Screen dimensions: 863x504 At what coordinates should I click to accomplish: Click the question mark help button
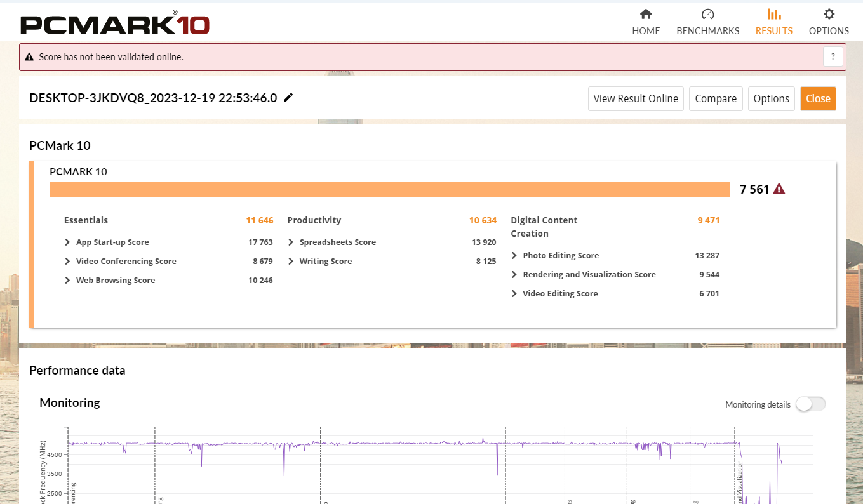(833, 56)
